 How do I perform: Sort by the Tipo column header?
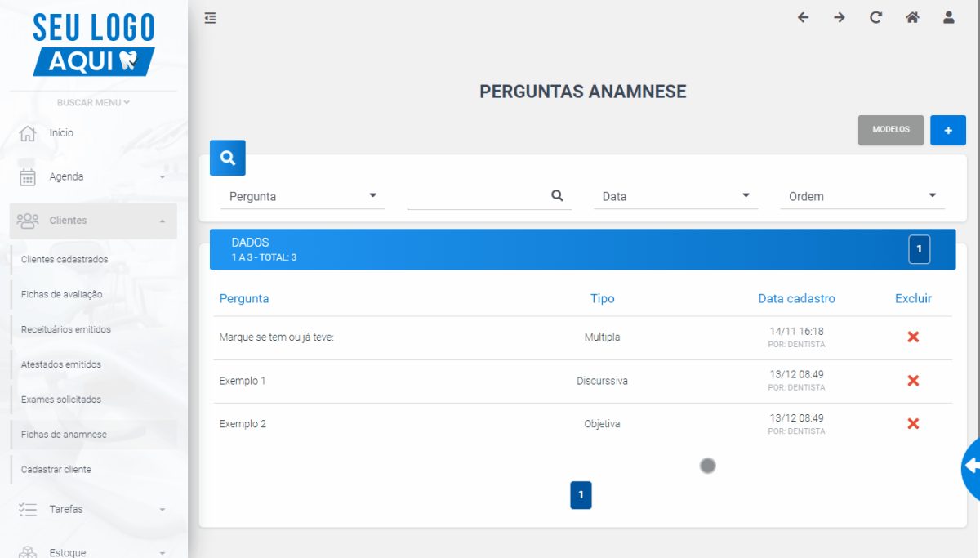pos(602,298)
